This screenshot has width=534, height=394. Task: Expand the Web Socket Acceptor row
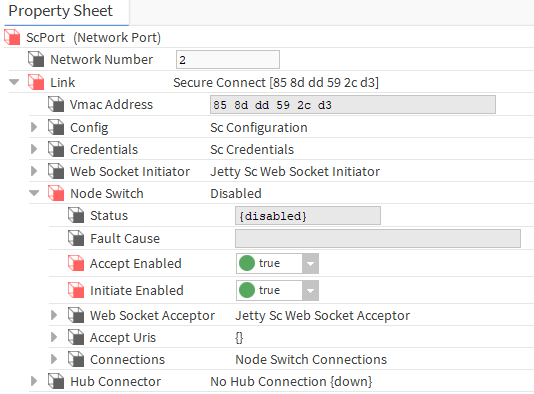point(54,315)
